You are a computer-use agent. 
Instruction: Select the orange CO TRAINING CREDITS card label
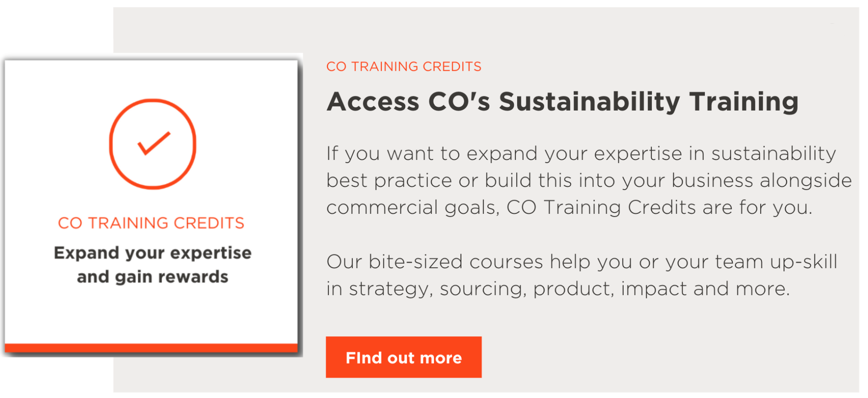pyautogui.click(x=151, y=223)
